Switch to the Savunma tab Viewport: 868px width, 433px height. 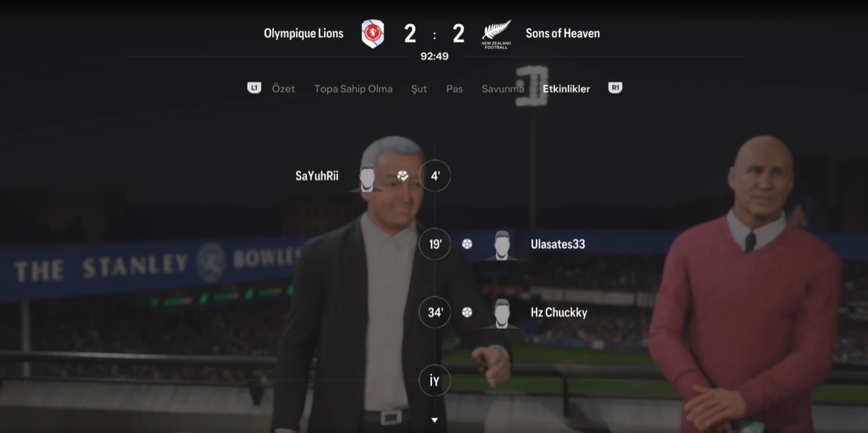click(503, 88)
